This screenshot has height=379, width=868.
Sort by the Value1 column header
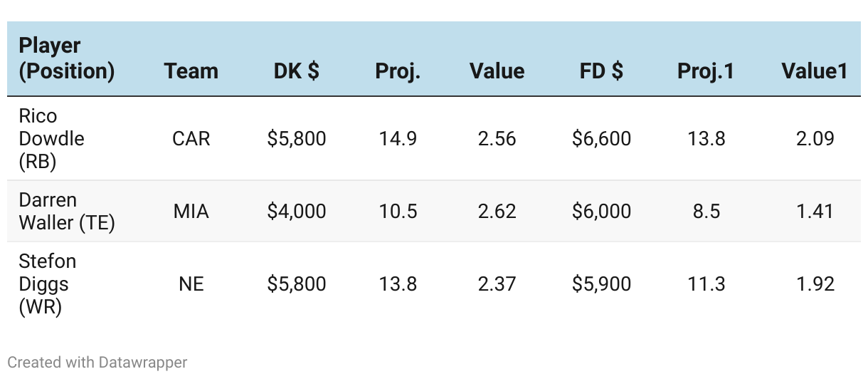point(814,71)
